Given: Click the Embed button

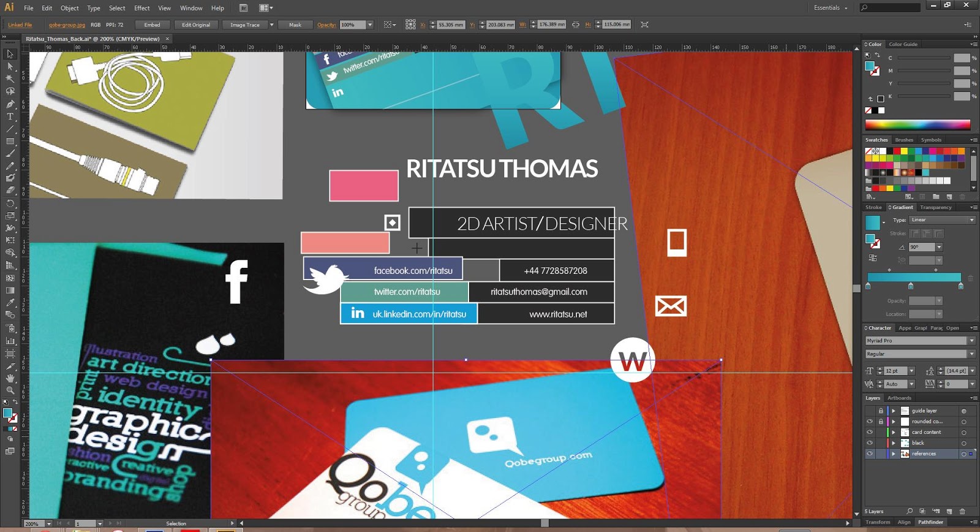Looking at the screenshot, I should (153, 25).
